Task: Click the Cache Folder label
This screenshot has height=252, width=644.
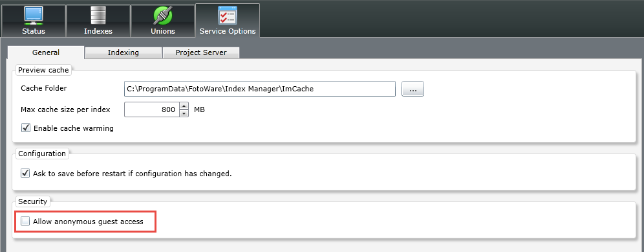Action: point(43,88)
